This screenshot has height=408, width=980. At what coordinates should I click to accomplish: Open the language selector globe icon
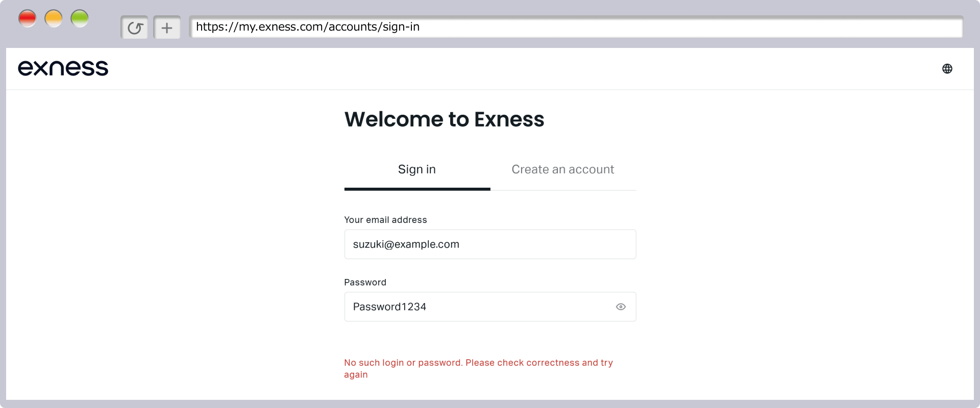(947, 68)
